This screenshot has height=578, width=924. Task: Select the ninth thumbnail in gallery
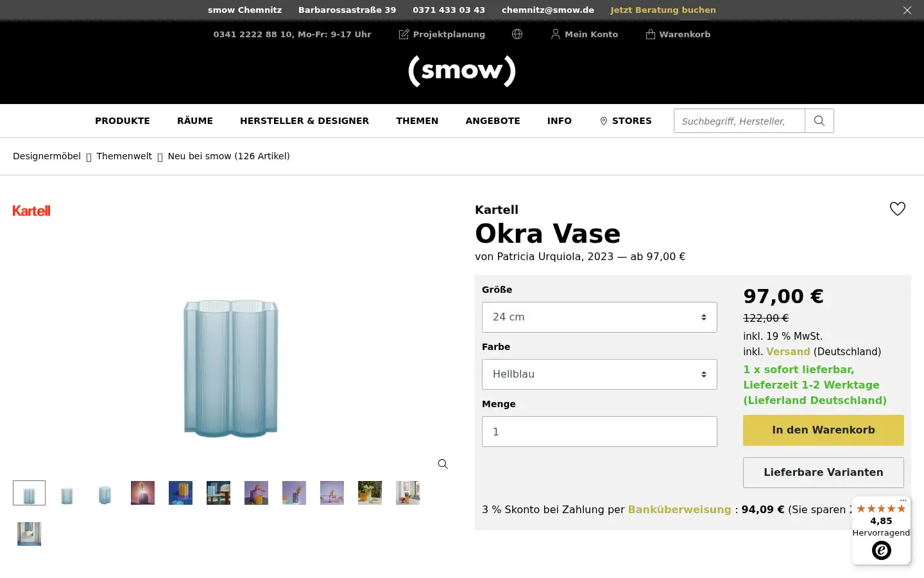pos(332,493)
